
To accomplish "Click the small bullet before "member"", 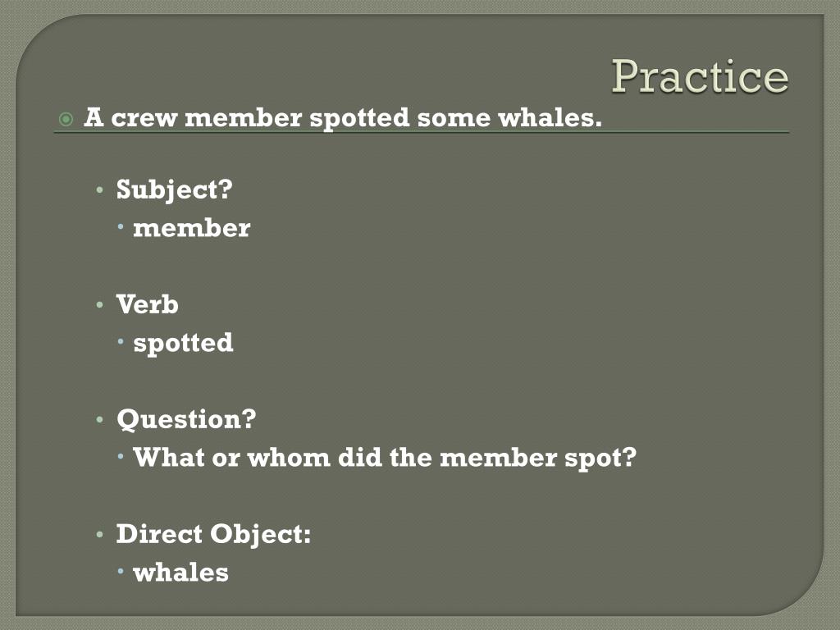I will click(x=121, y=226).
